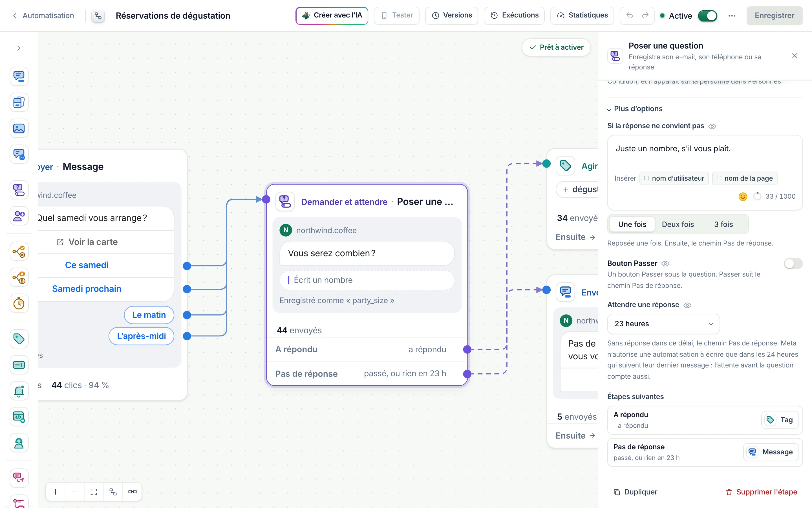Preview 'Si la réponse ne convient pas' eye icon
Viewport: 812px width, 508px height.
pyautogui.click(x=712, y=126)
